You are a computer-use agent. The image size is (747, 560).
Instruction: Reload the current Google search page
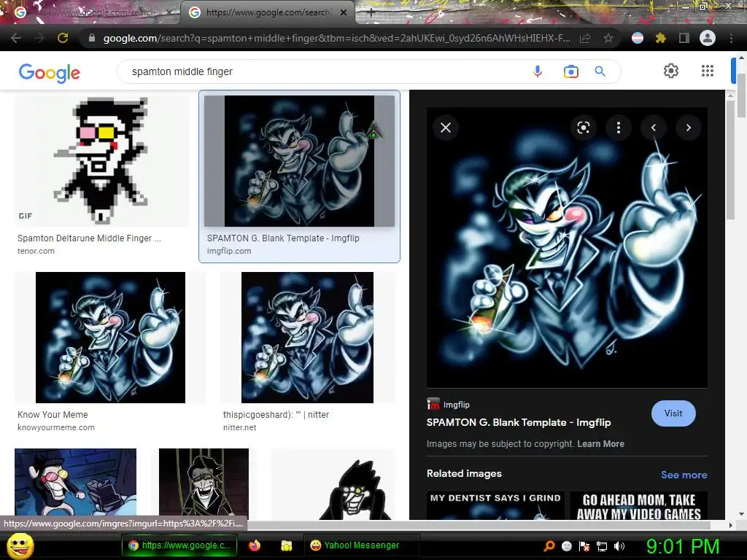(63, 38)
